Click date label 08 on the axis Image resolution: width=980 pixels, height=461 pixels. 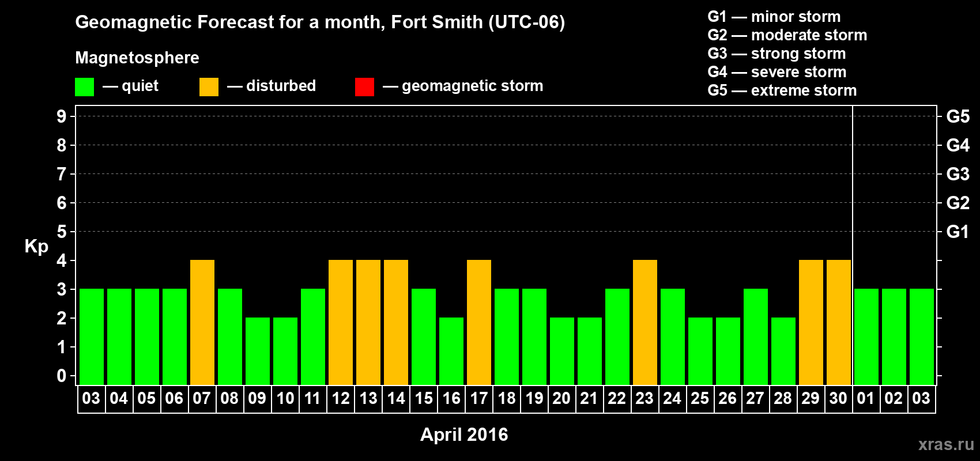click(x=229, y=399)
